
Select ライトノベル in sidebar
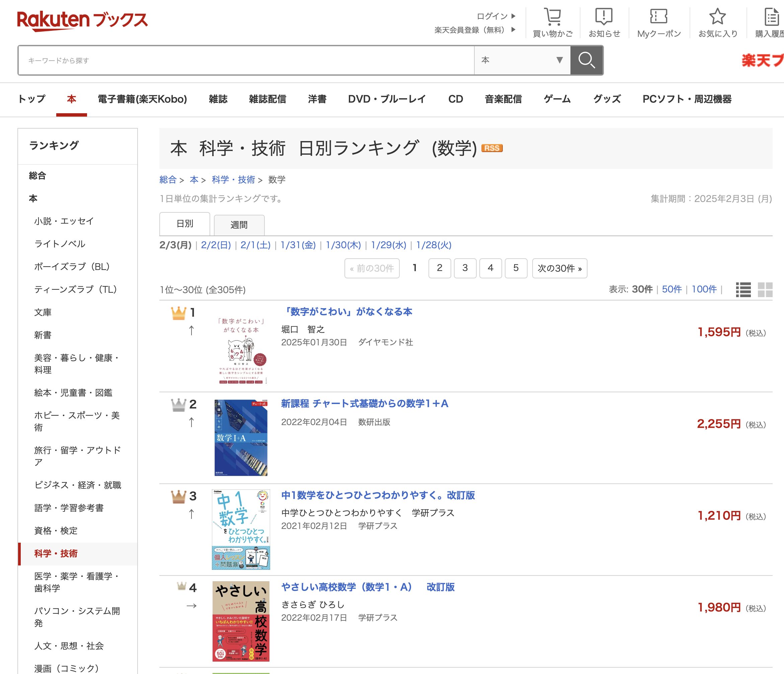[x=60, y=244]
